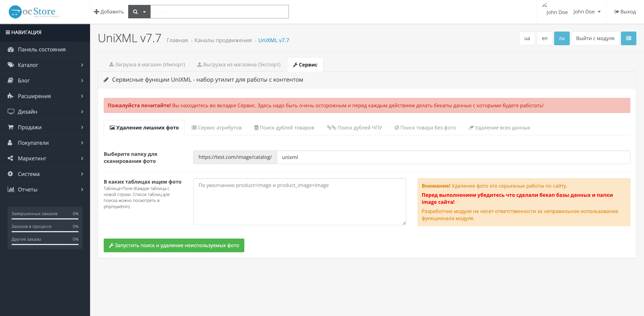Screen dimensions: 644x316
Task: Expand the Покупатели menu chevron
Action: [82, 142]
